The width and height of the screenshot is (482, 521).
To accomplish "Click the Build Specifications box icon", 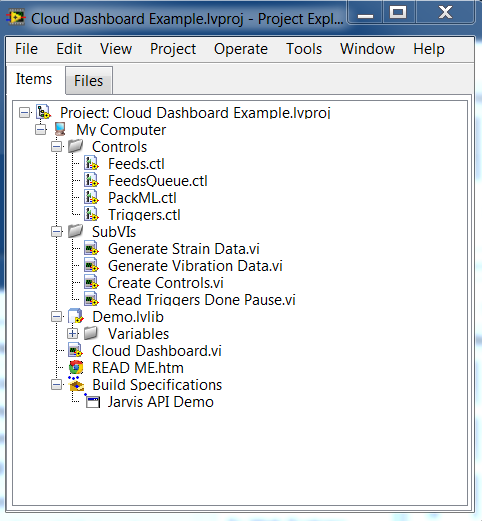I will 76,384.
